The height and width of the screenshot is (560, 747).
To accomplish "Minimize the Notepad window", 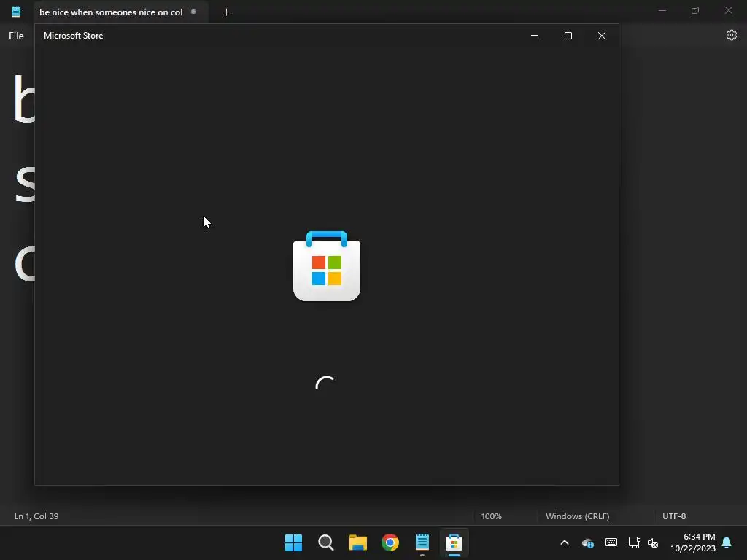I will pyautogui.click(x=662, y=10).
